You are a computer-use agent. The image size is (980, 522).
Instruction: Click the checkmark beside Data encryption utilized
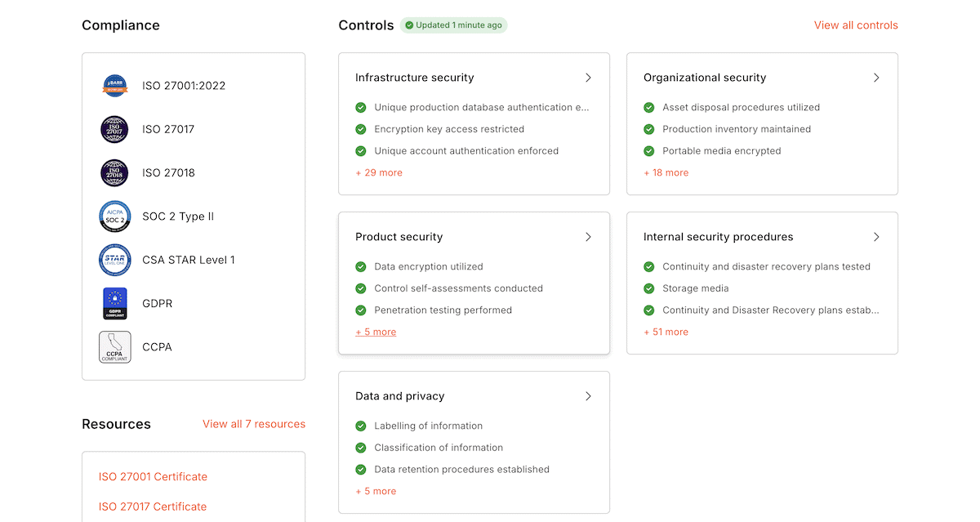pos(360,266)
